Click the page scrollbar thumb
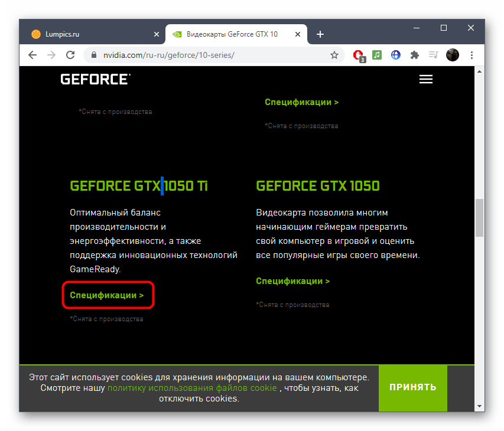This screenshot has height=431, width=504. pyautogui.click(x=480, y=218)
